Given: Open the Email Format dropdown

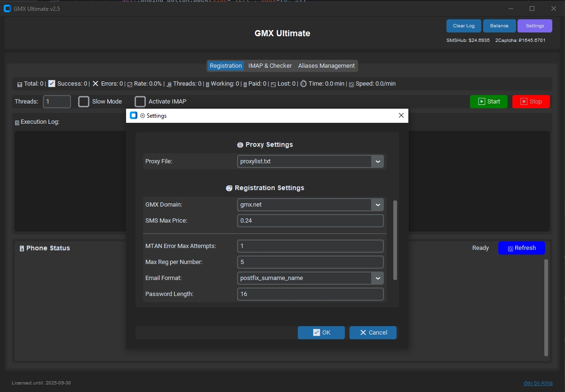Looking at the screenshot, I should 378,278.
